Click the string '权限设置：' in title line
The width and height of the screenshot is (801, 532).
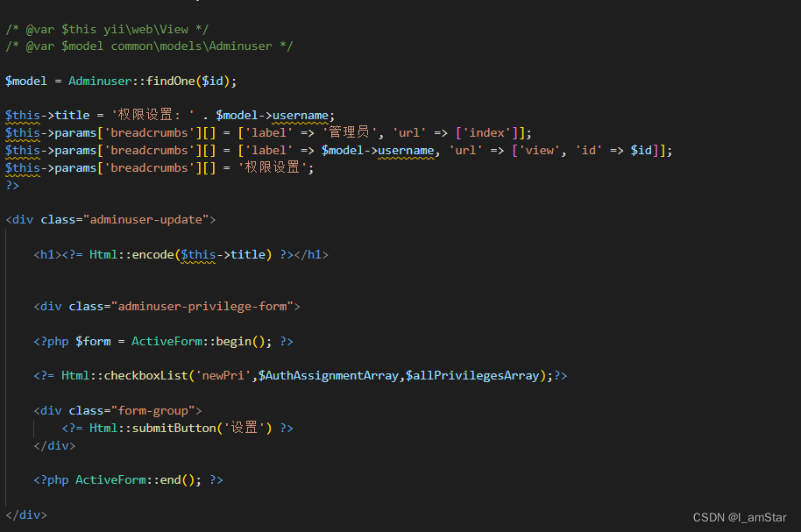tap(152, 115)
